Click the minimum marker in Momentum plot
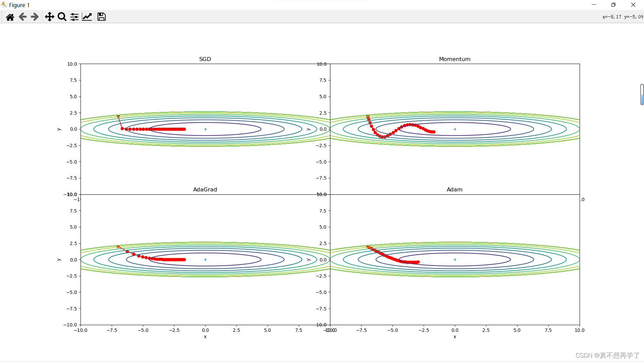The width and height of the screenshot is (644, 362). coord(455,129)
